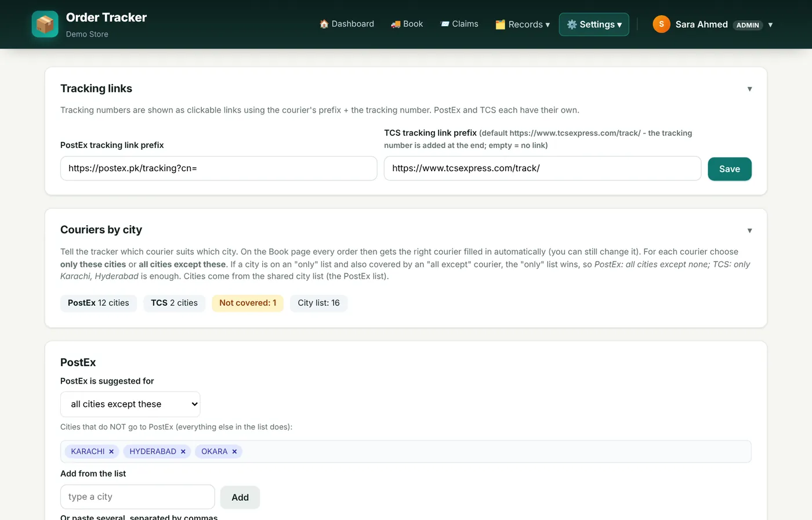Image resolution: width=812 pixels, height=520 pixels.
Task: Open the Claims page
Action: pyautogui.click(x=459, y=24)
